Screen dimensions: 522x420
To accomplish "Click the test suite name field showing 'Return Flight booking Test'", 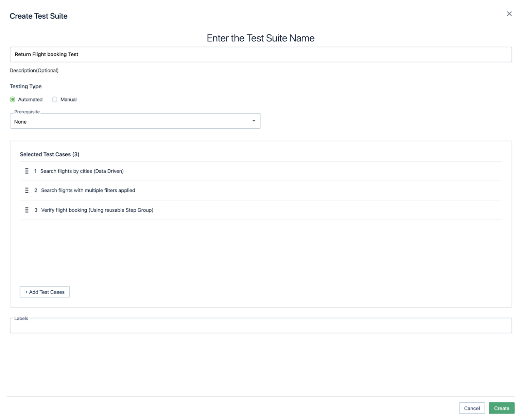I will click(x=261, y=54).
